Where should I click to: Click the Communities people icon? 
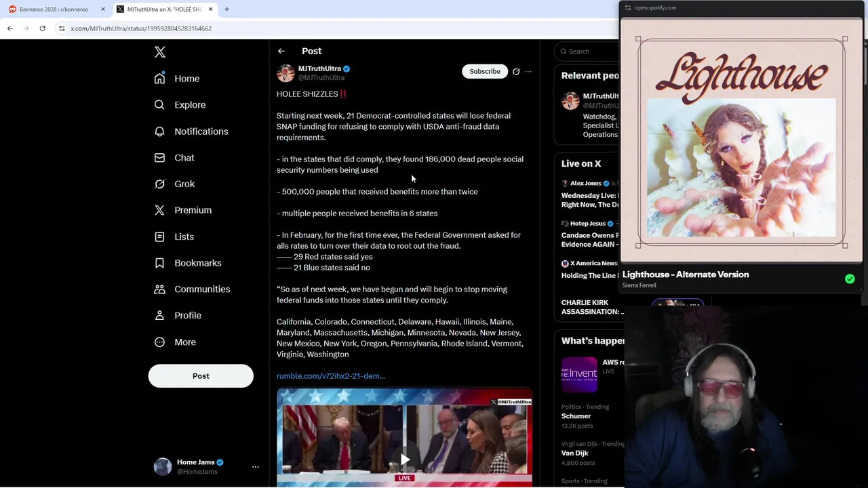click(159, 289)
